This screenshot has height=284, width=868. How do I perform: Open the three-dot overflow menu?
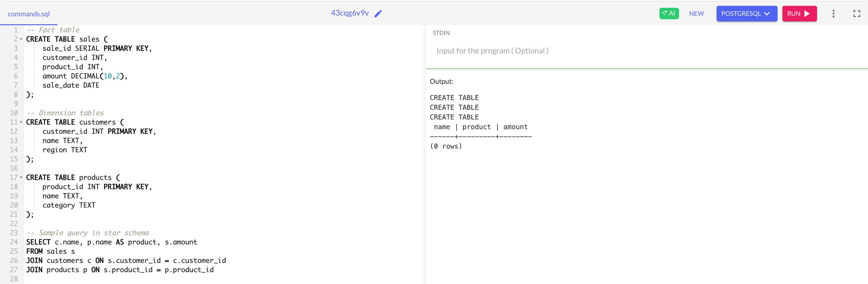click(x=833, y=14)
